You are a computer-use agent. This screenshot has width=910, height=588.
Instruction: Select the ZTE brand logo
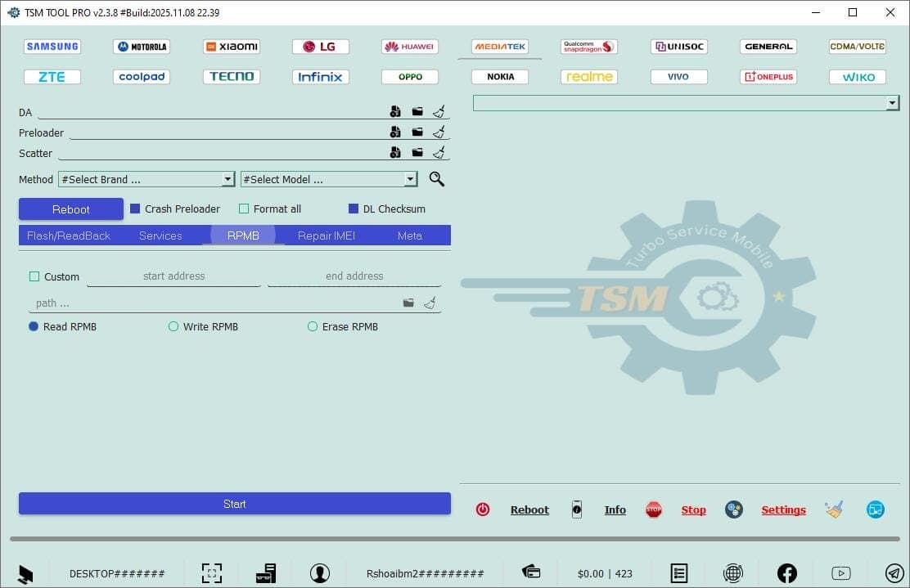coord(52,77)
